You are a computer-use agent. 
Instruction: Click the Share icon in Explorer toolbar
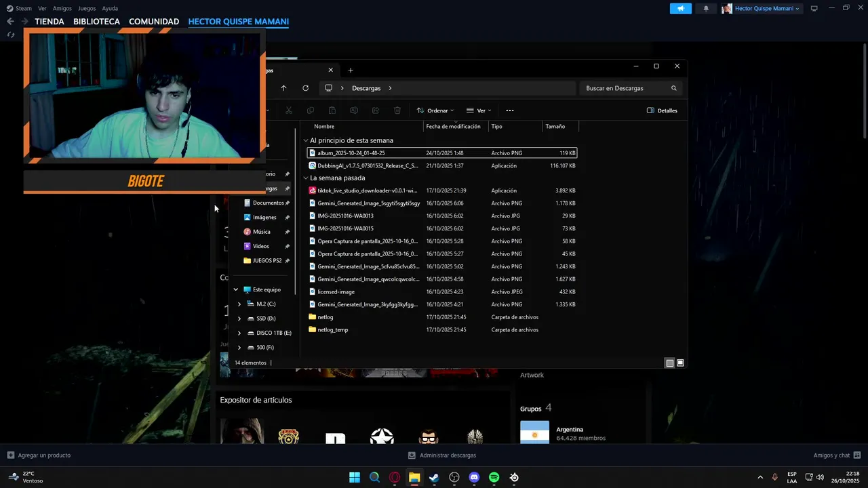[376, 110]
